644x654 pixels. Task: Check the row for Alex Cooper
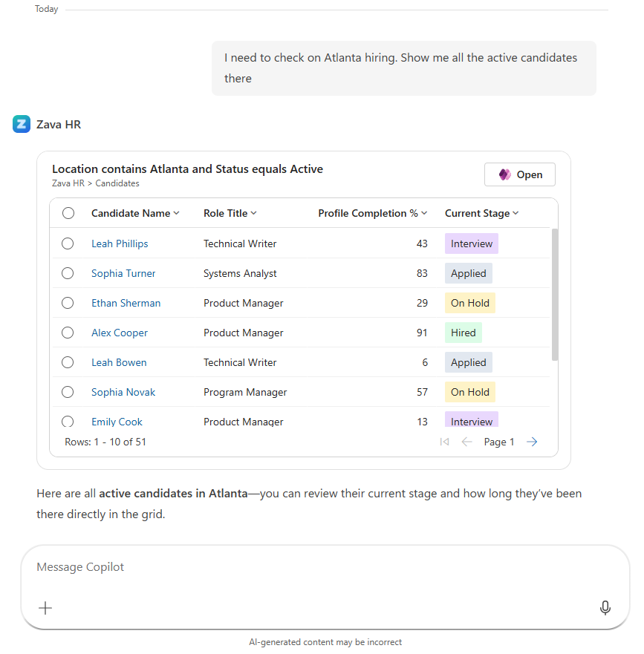click(68, 332)
